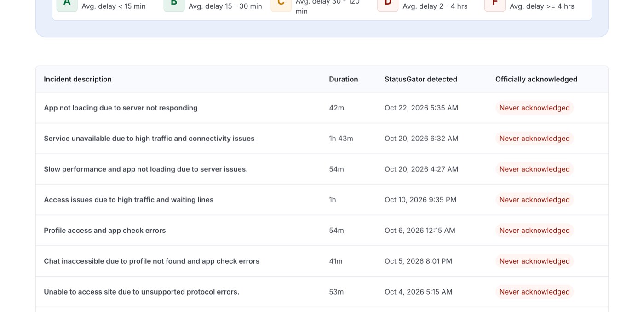Click the 'Oct 20, 2026 4:27 AM' date
644x312 pixels.
point(421,169)
